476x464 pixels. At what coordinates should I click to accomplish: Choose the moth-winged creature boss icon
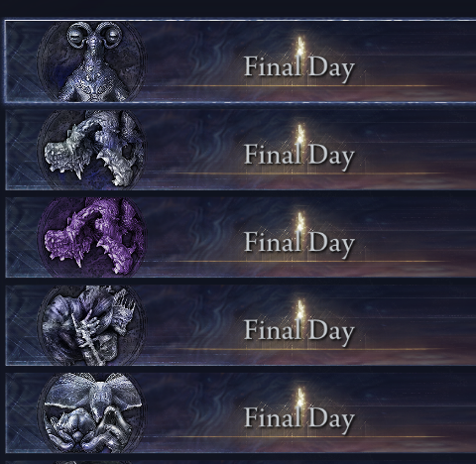[x=91, y=412]
